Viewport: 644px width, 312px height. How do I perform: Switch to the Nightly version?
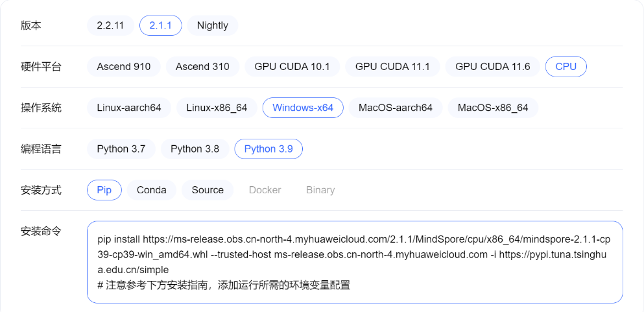(213, 25)
